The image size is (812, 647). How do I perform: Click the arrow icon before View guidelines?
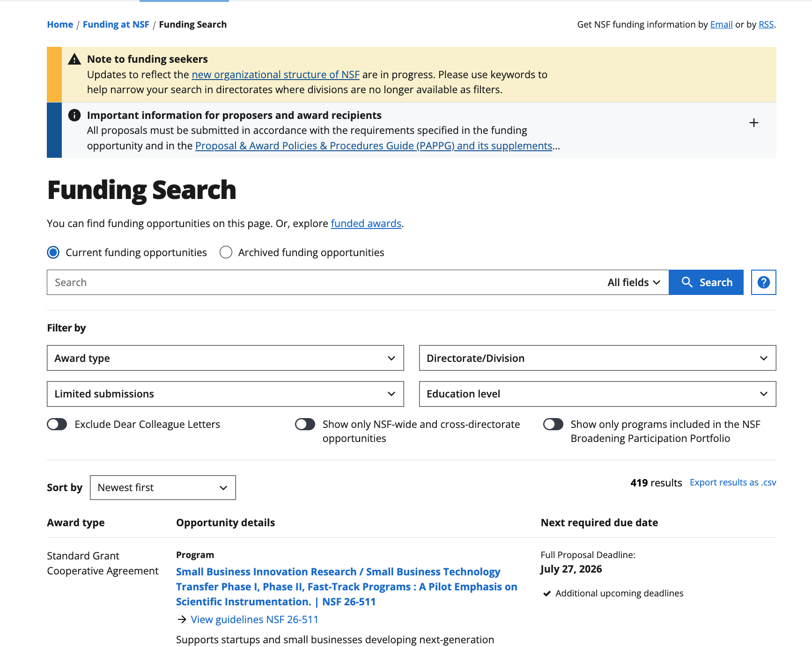click(x=182, y=619)
